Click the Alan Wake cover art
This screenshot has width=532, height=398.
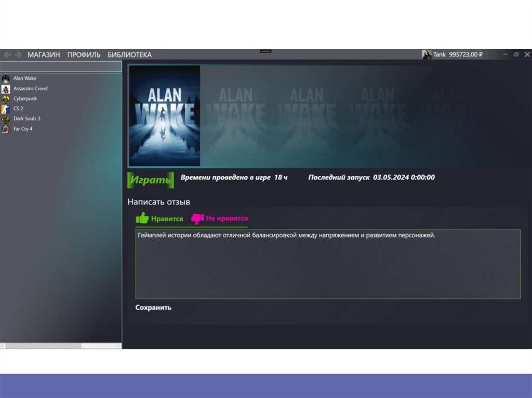165,116
